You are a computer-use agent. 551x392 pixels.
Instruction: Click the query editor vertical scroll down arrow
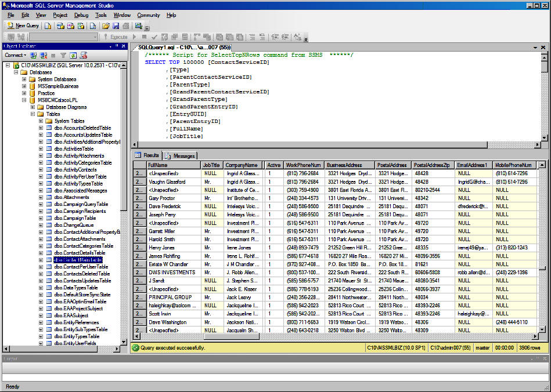click(544, 138)
